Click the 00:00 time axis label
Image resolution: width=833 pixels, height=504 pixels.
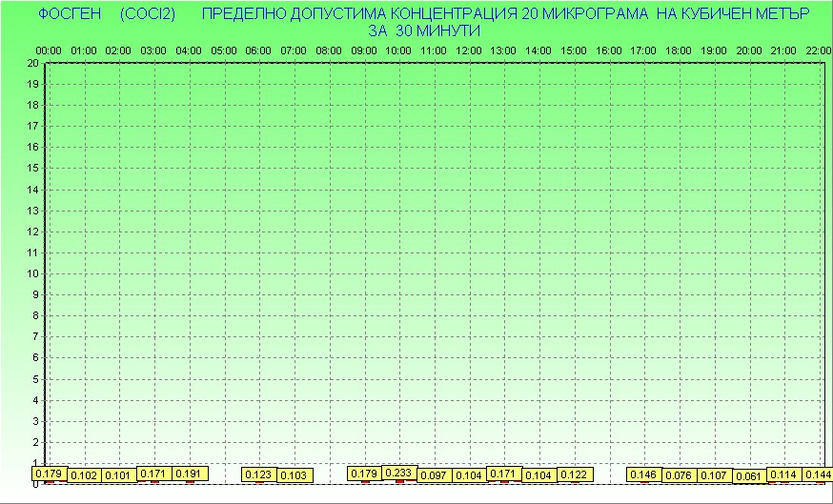[49, 50]
